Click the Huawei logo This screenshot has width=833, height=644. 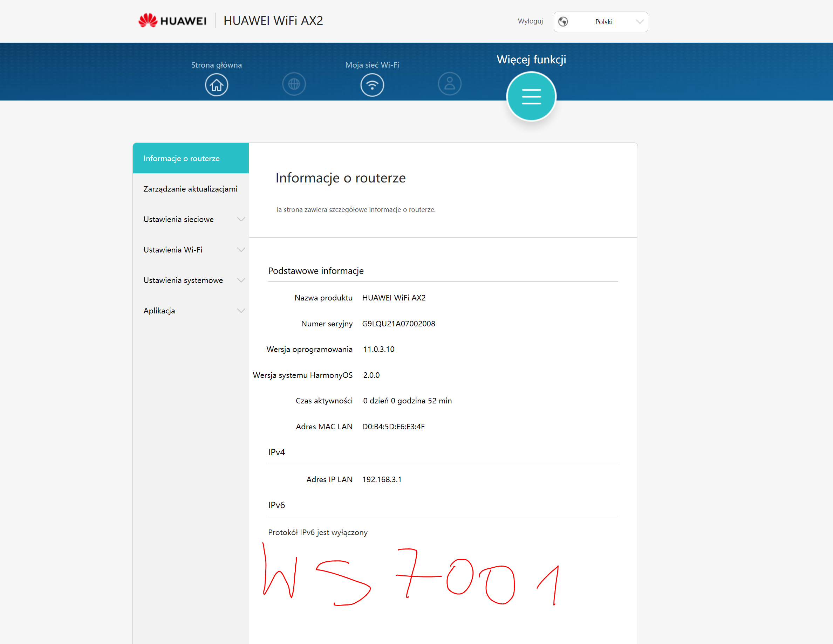pos(172,21)
